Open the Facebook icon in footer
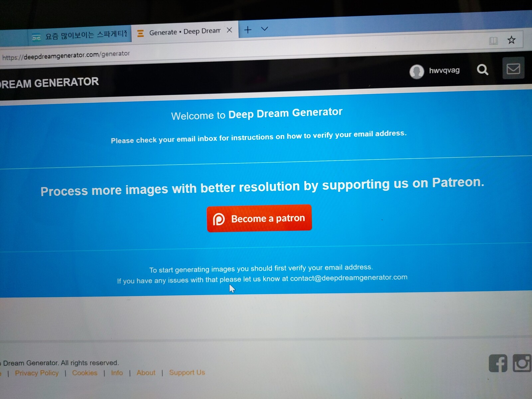 point(498,363)
